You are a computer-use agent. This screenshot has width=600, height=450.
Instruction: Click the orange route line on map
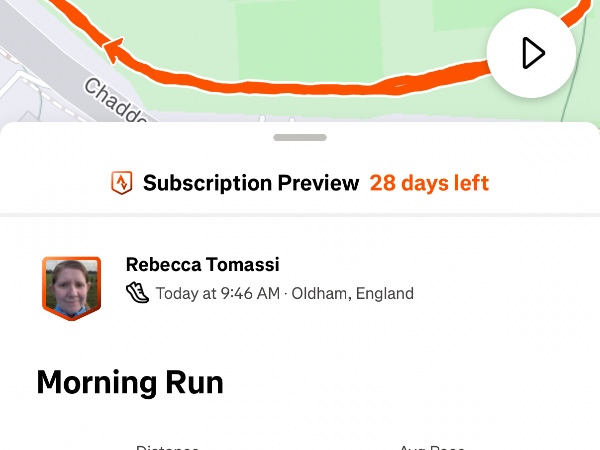point(300,85)
